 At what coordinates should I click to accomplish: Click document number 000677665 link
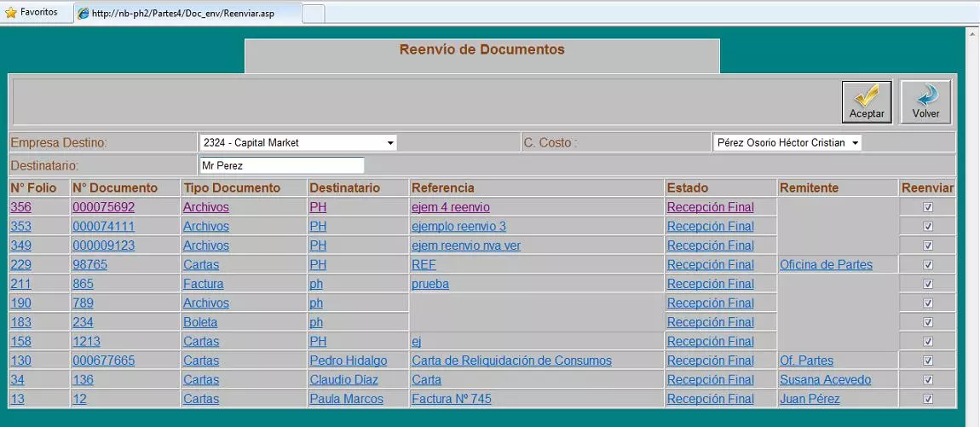coord(103,361)
